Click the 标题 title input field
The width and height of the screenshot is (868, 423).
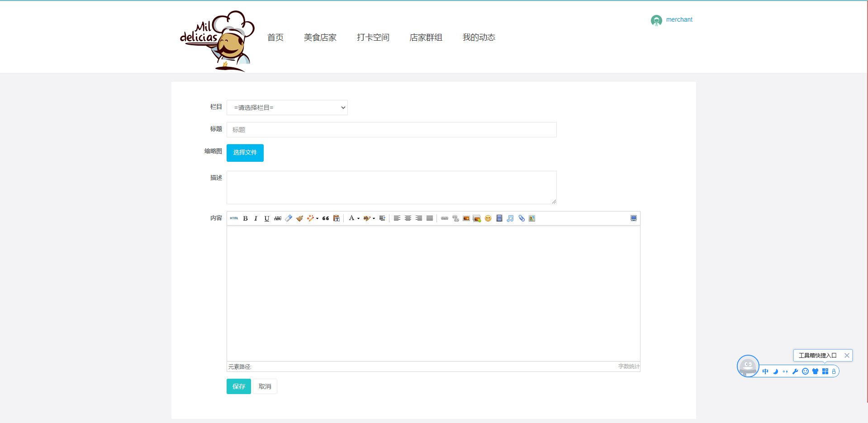point(392,130)
